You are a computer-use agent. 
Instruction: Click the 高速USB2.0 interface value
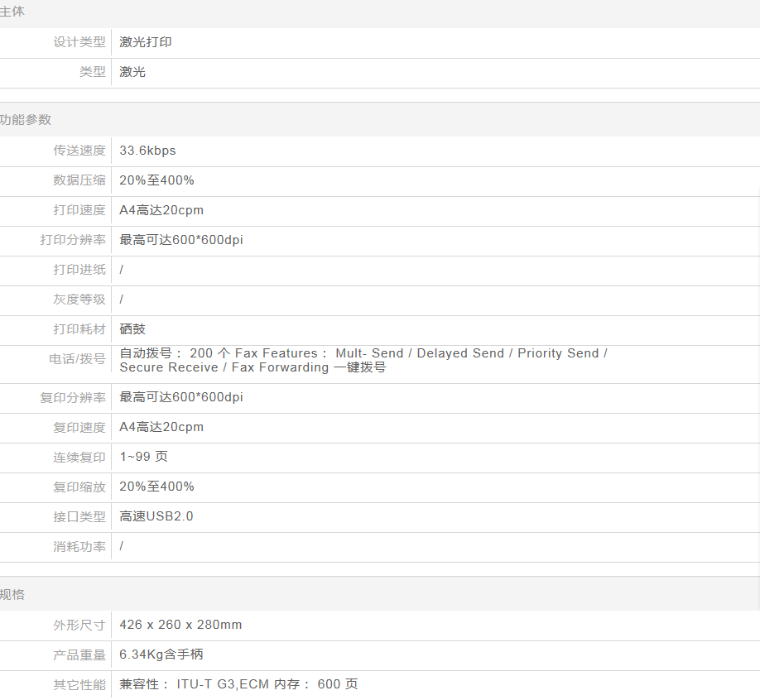point(156,516)
